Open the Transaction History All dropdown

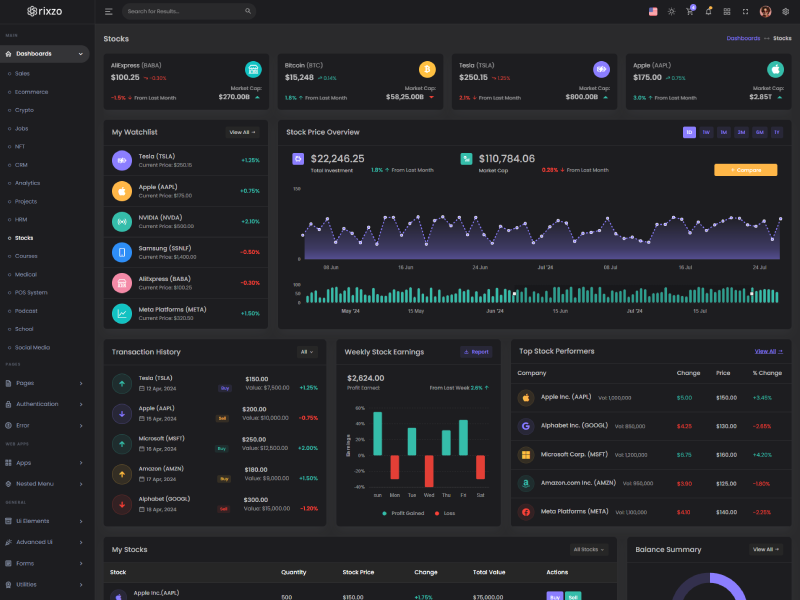tap(308, 352)
